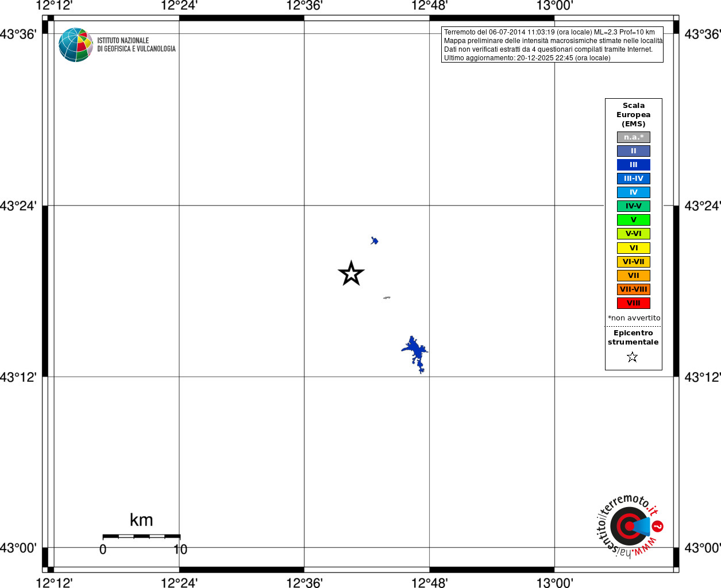Click the bottom 12°24' longitude label
Viewport: 721px width, 588px height.
[179, 583]
